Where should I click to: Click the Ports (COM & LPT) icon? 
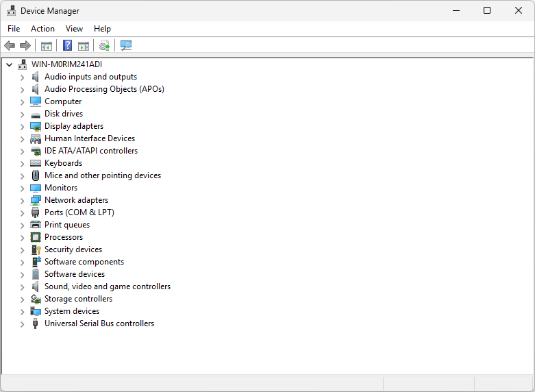tap(36, 212)
